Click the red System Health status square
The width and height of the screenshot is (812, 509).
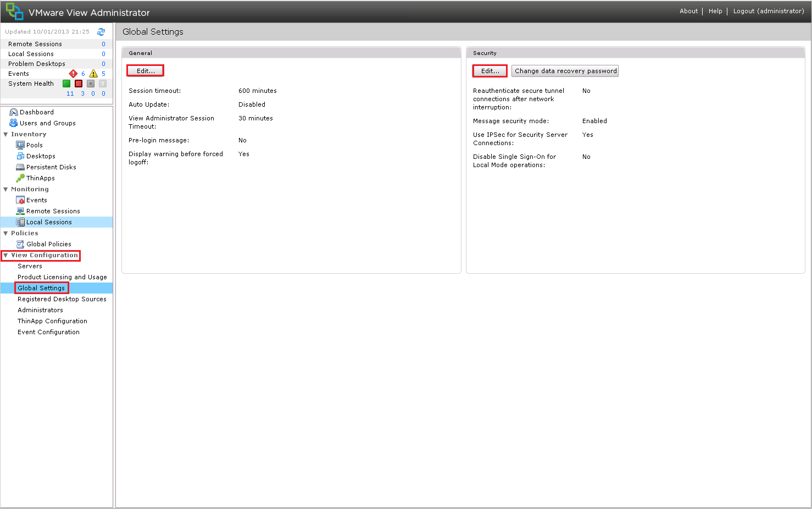click(x=79, y=84)
